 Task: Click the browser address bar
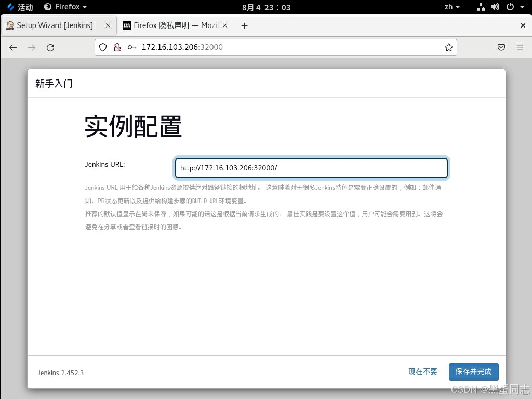(275, 47)
